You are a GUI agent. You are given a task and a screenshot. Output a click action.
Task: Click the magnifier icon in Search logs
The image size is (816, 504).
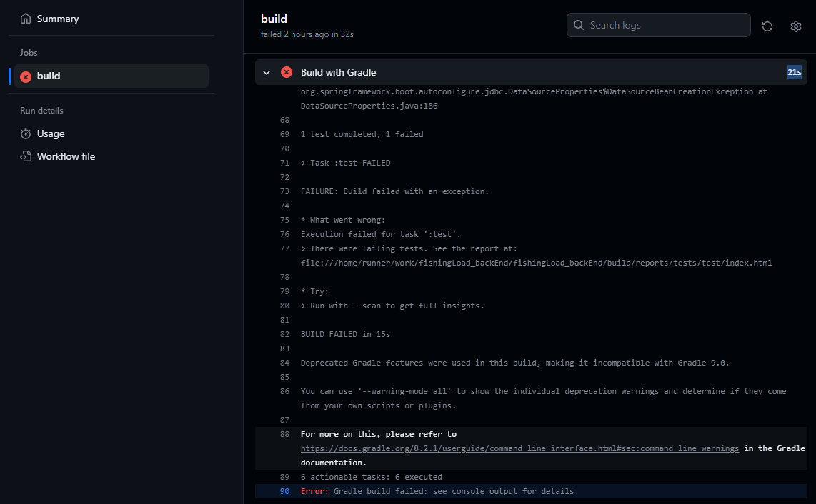[579, 25]
